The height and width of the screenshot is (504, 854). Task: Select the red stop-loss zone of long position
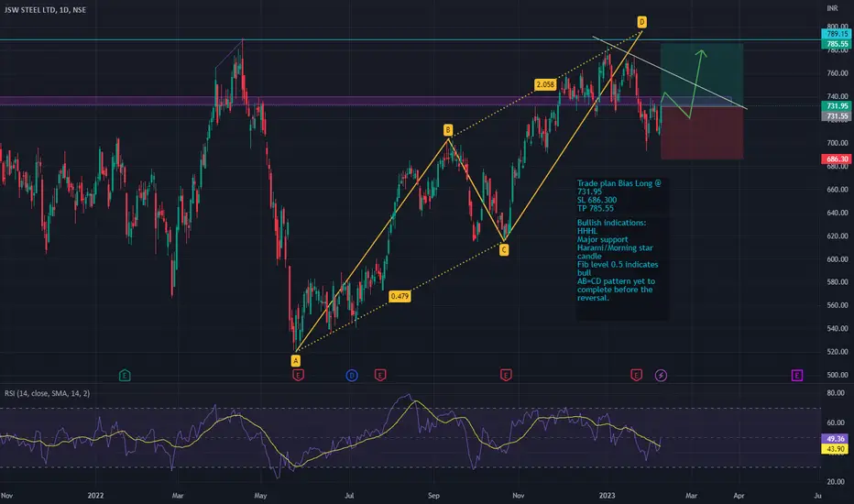[702, 132]
